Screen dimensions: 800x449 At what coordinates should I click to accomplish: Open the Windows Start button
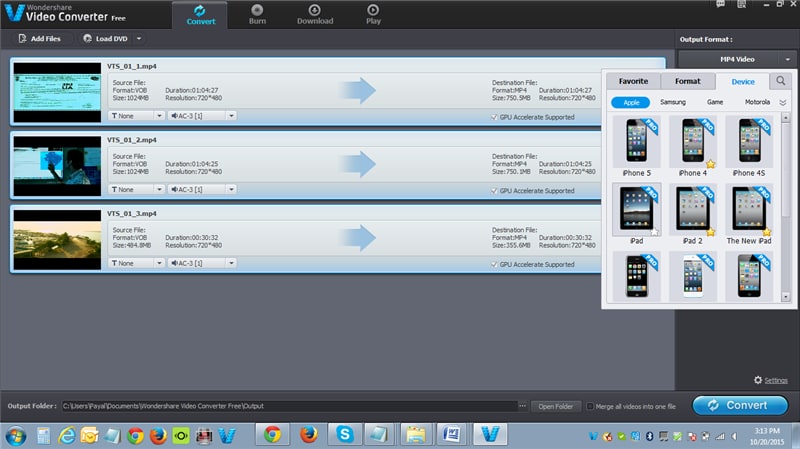pyautogui.click(x=16, y=436)
